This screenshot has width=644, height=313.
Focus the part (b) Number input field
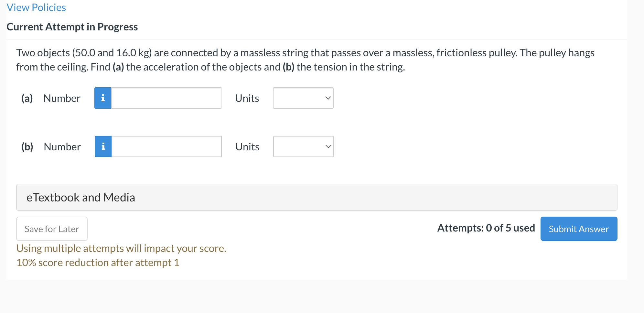(166, 146)
